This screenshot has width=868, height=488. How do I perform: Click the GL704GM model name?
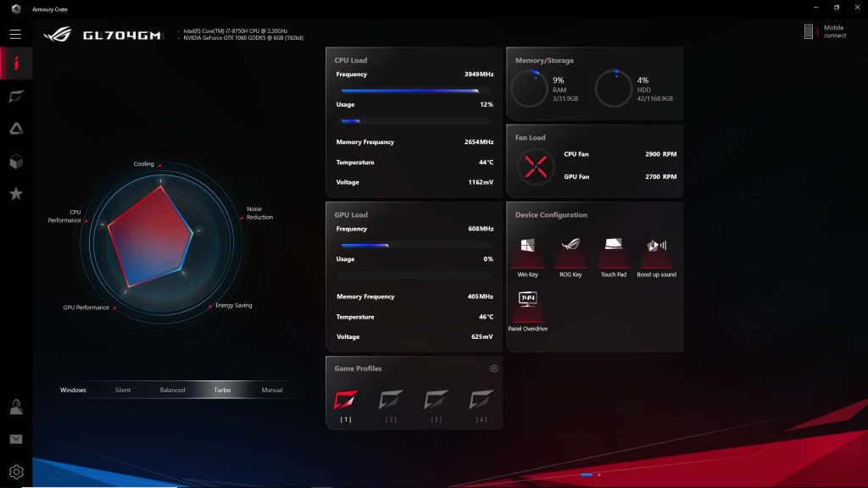[x=122, y=36]
